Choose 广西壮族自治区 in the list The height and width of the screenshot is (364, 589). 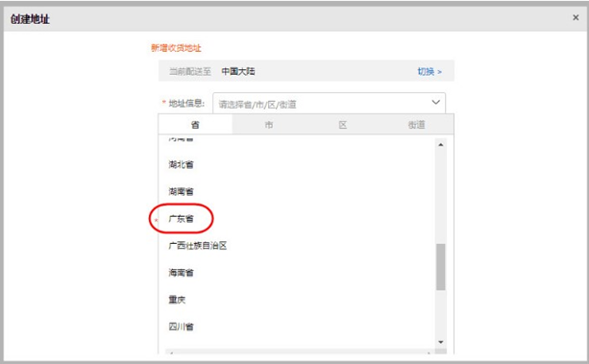(198, 245)
